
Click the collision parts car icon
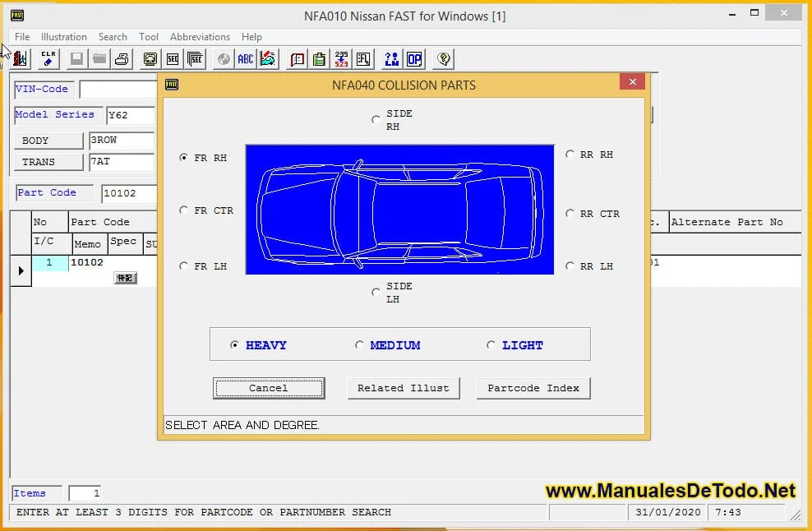coord(268,59)
